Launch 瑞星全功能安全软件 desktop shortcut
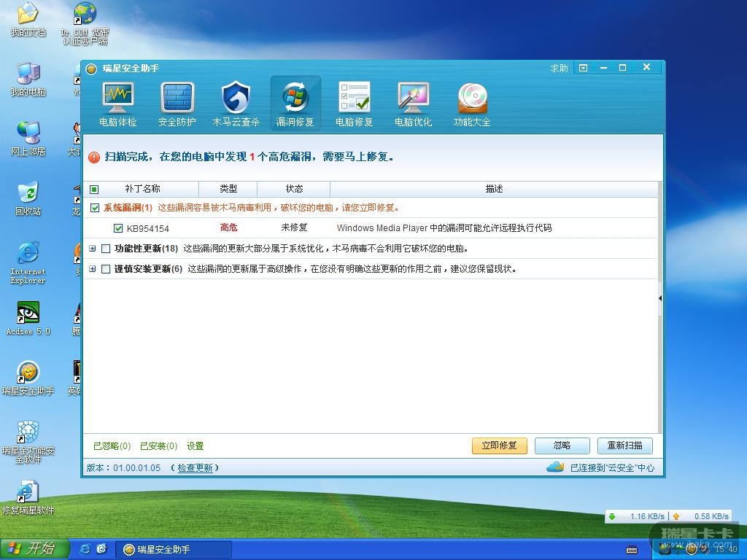 click(28, 442)
